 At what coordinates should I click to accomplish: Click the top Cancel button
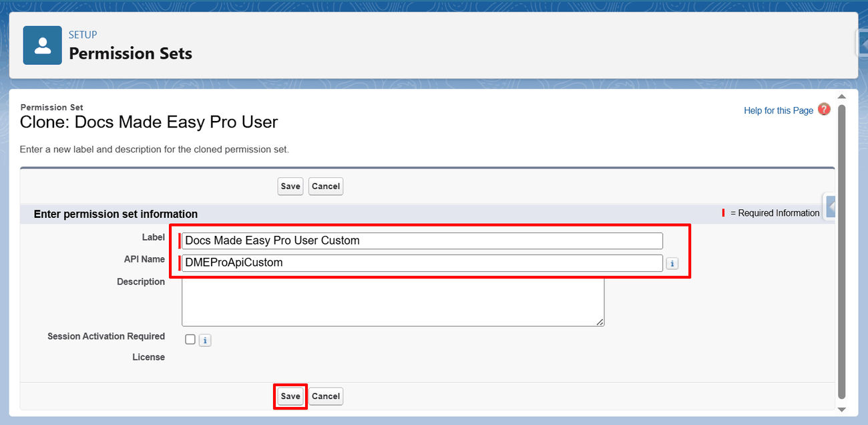(326, 186)
